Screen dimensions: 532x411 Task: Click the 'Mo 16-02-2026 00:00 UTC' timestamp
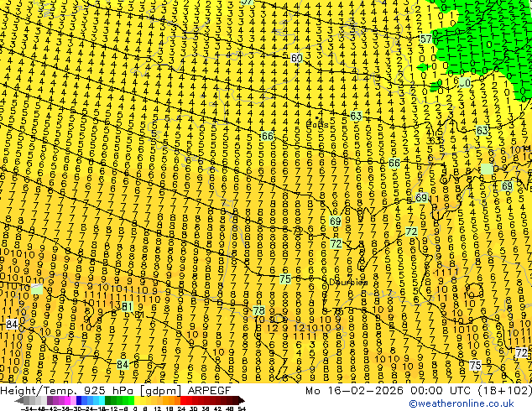(x=389, y=391)
